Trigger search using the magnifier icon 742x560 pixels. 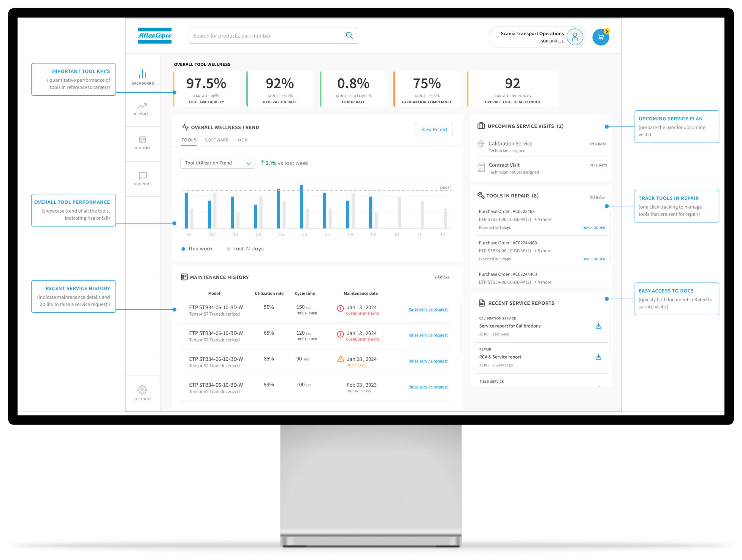coord(349,35)
